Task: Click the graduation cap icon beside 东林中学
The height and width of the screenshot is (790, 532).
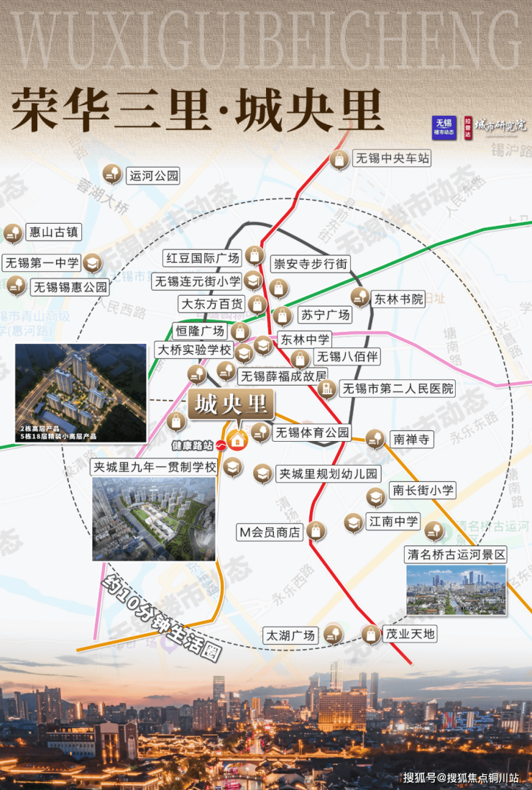Action: tap(262, 345)
